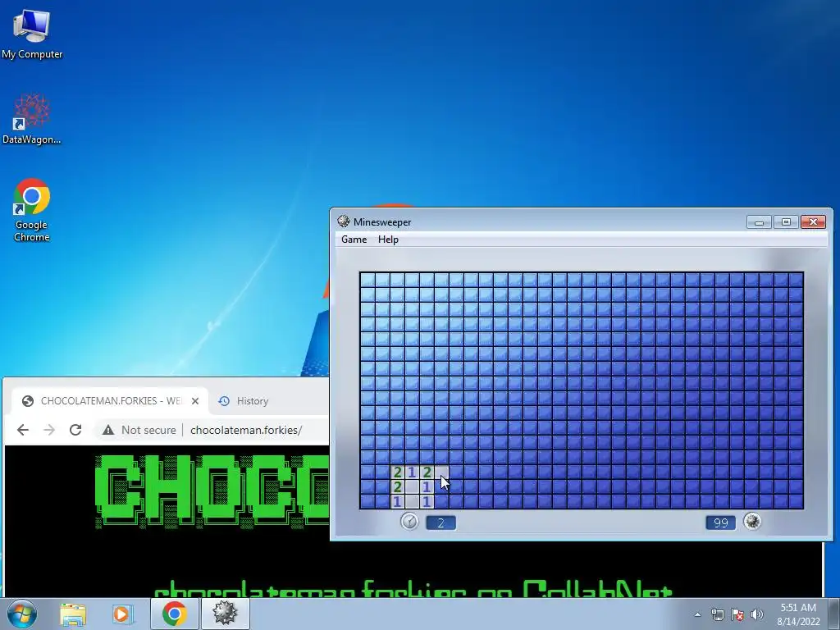The width and height of the screenshot is (840, 630).
Task: Click the remaining mines display showing 99
Action: (720, 523)
